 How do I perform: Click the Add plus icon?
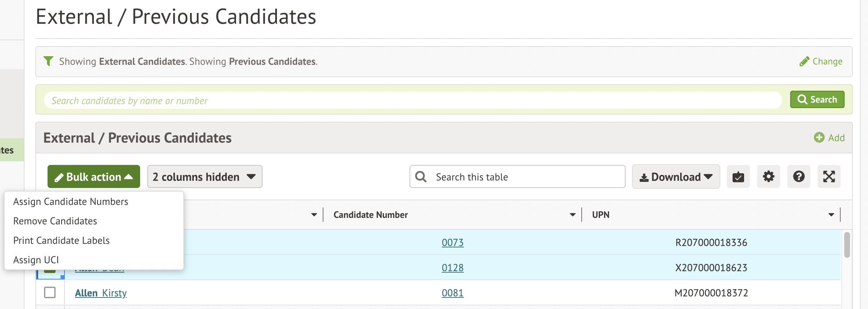(x=819, y=138)
